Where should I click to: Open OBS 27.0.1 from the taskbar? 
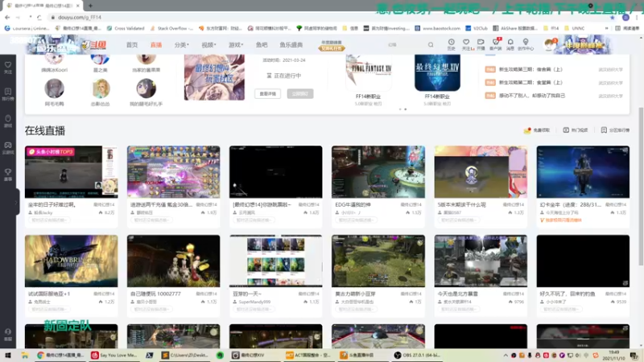point(418,356)
